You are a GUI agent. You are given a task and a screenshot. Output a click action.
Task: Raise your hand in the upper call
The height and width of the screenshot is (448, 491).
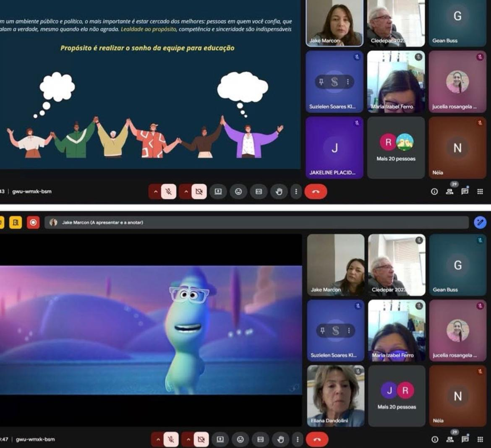(279, 191)
